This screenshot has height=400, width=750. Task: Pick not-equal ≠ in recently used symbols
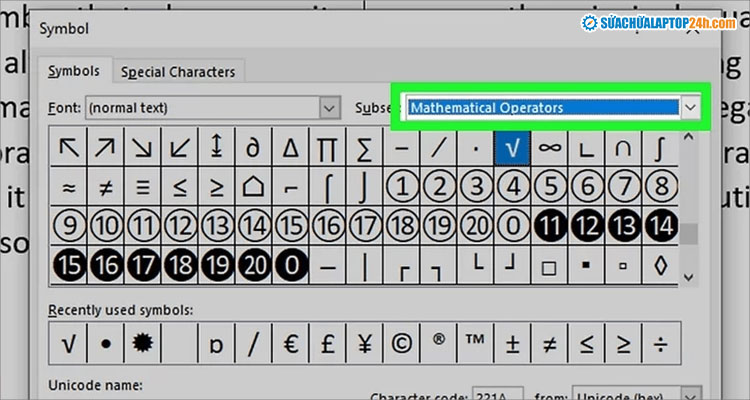click(549, 344)
